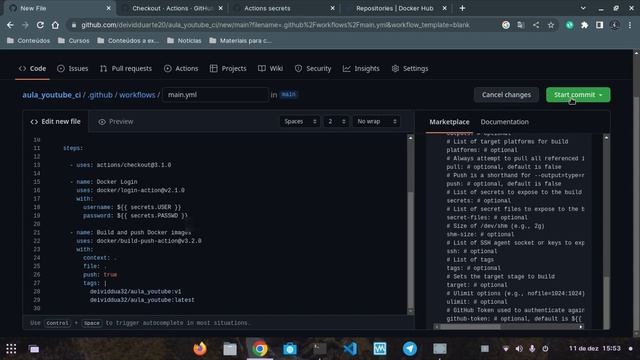Viewport: 640px width, 360px height.
Task: Open applications grid on taskbar
Action: (x=11, y=349)
